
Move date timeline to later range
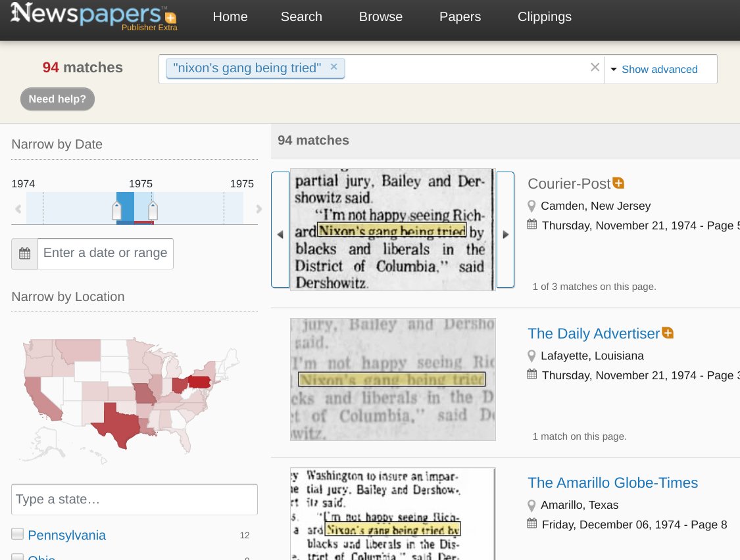coord(259,208)
